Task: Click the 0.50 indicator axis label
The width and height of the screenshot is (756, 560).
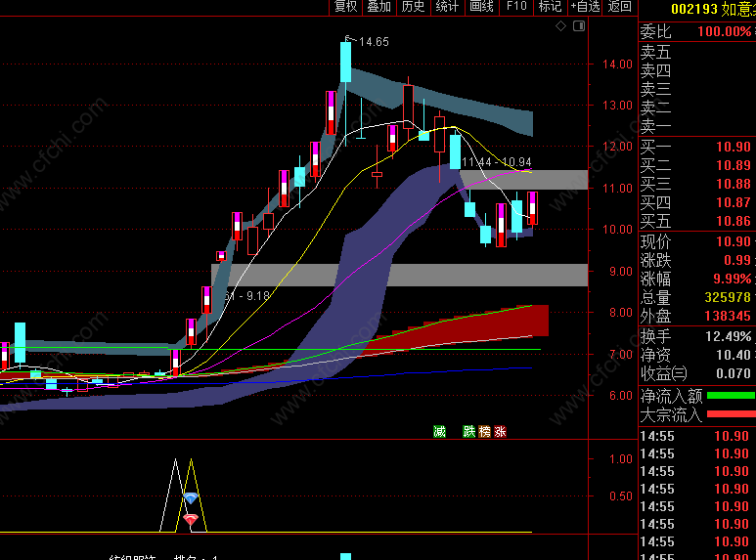Action: click(620, 495)
